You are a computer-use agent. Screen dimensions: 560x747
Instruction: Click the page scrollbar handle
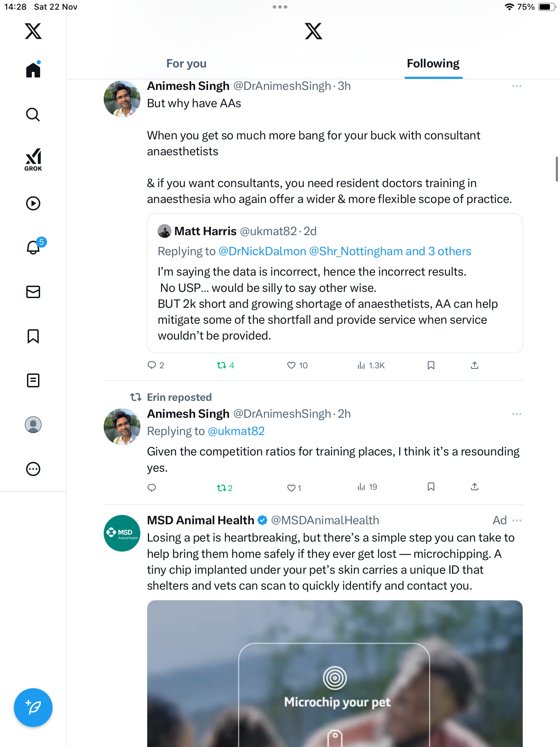(557, 169)
